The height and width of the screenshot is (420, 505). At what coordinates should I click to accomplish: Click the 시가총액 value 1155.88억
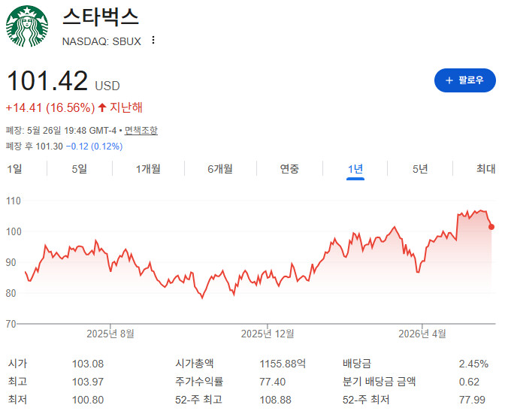point(283,364)
